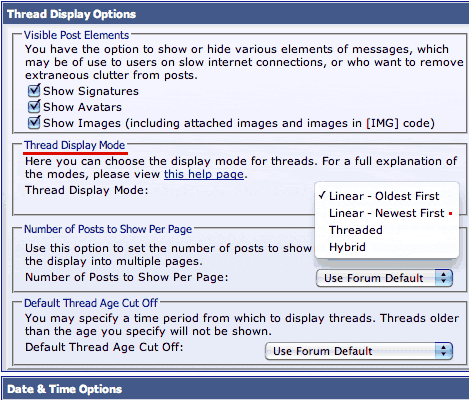Toggle the Show Avatars checkbox
The width and height of the screenshot is (469, 400).
click(34, 107)
